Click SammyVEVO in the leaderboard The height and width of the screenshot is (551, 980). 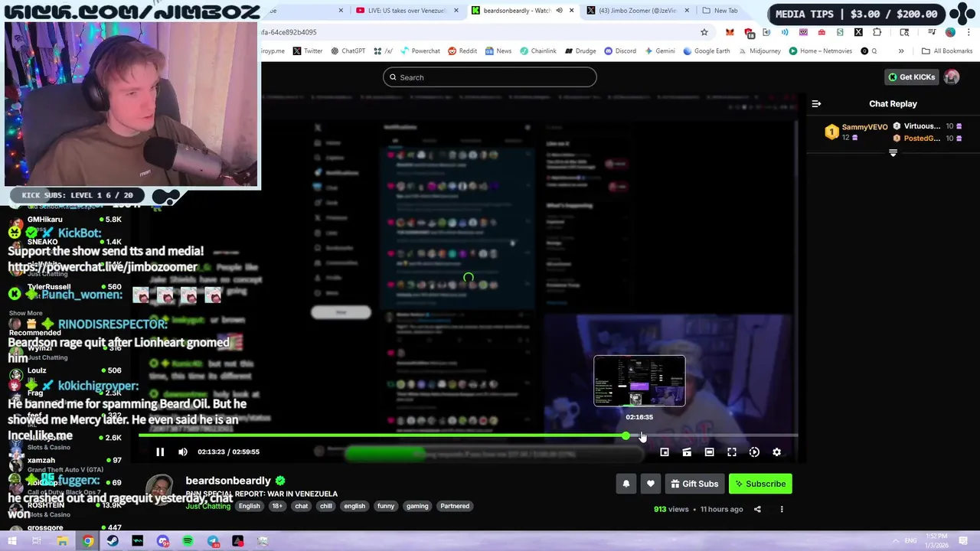click(x=864, y=127)
